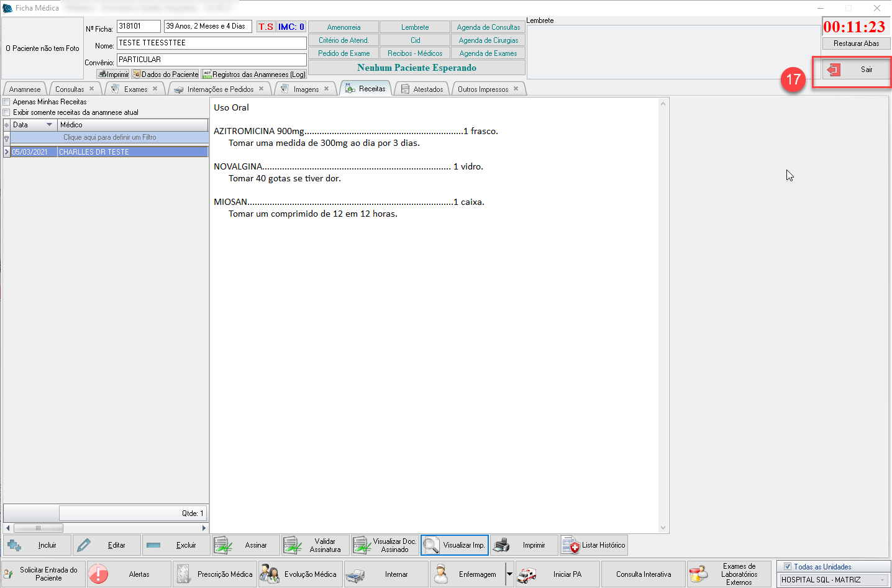The image size is (892, 588).
Task: Click the Imprimir printer icon in bottom toolbar
Action: point(502,545)
